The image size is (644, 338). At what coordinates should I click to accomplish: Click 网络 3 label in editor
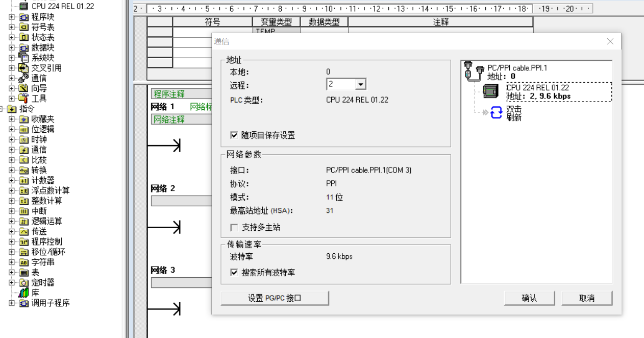pyautogui.click(x=163, y=270)
